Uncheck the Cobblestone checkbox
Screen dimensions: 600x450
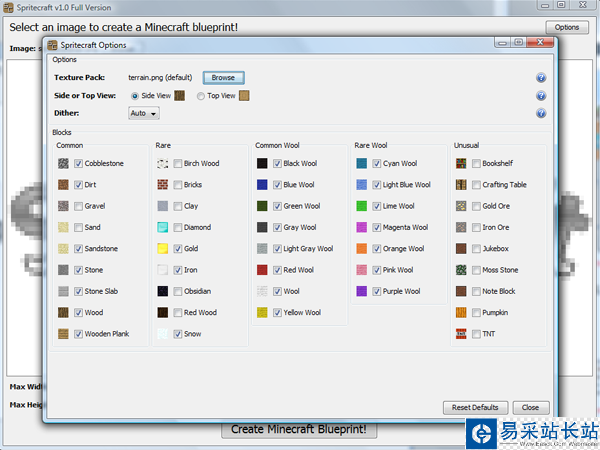78,163
